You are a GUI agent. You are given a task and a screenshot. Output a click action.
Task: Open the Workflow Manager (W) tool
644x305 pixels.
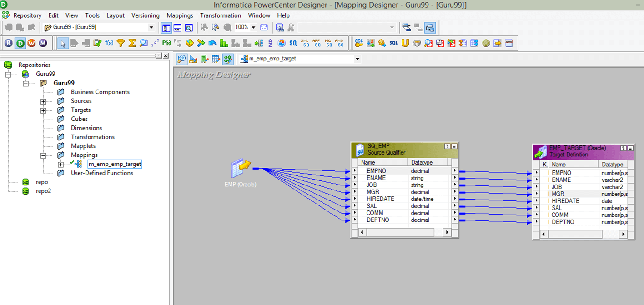click(x=31, y=43)
